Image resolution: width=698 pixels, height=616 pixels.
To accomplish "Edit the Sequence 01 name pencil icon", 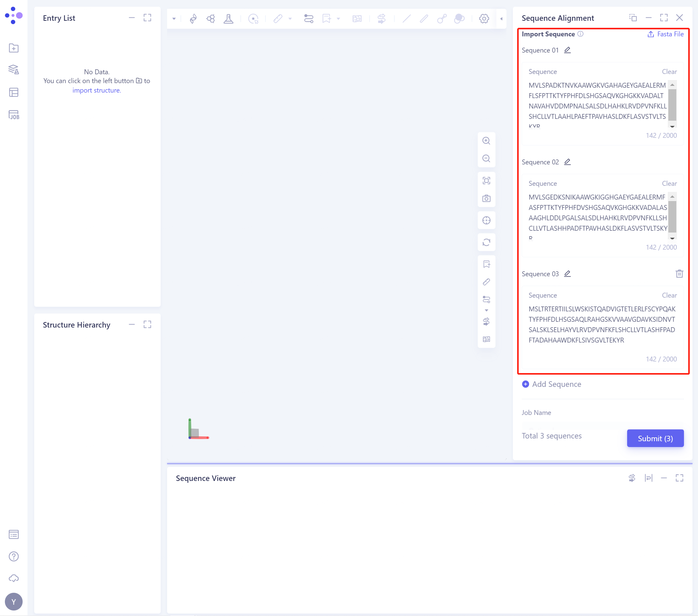I will (567, 50).
